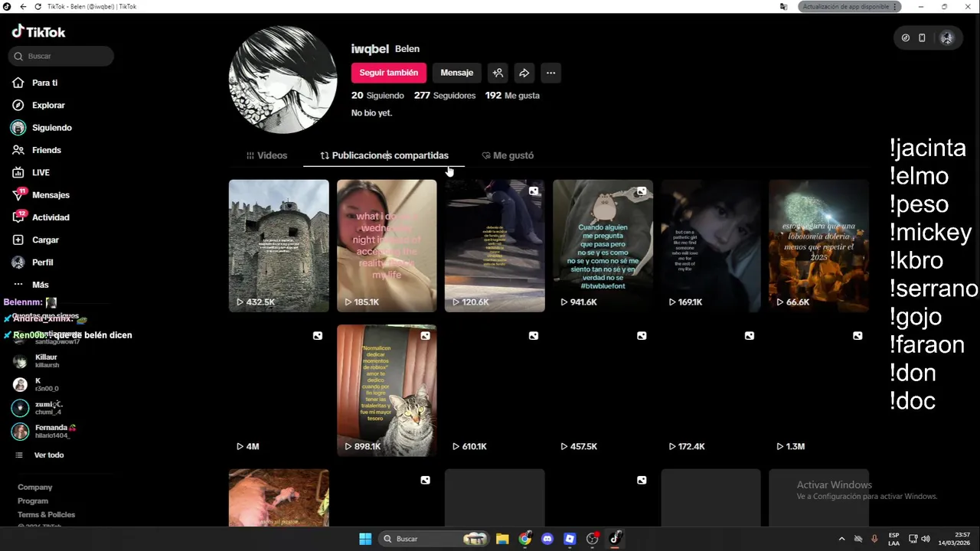This screenshot has height=551, width=980.
Task: Click the share profile arrow icon
Action: (524, 73)
